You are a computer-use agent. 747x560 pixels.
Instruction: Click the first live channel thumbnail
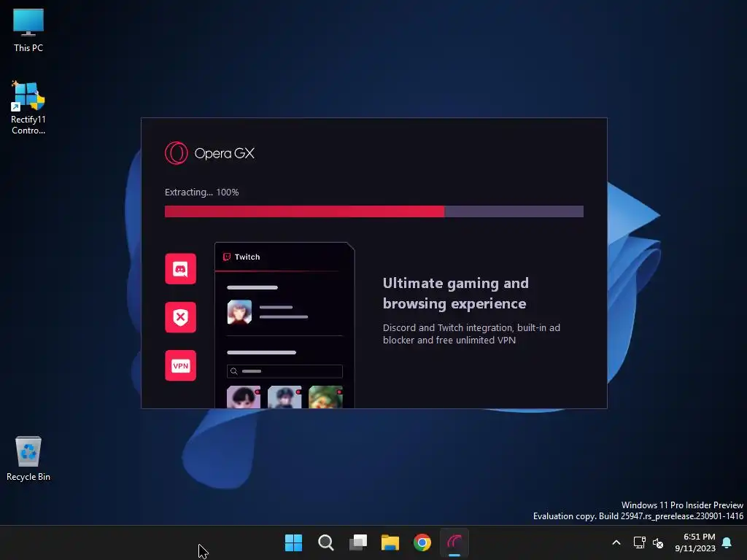pos(244,397)
